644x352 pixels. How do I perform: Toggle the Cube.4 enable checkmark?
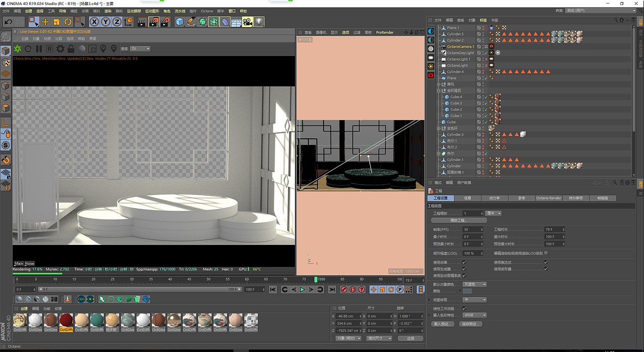(485, 97)
